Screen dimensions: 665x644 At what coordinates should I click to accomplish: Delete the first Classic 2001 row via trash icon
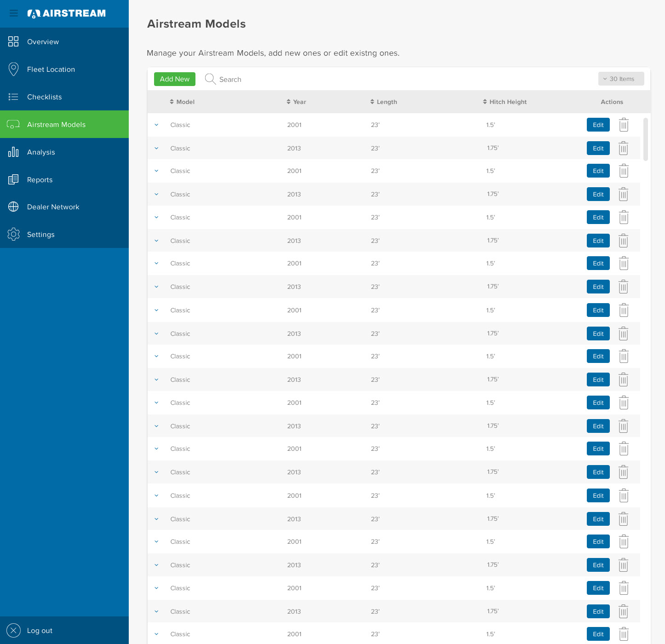[624, 125]
